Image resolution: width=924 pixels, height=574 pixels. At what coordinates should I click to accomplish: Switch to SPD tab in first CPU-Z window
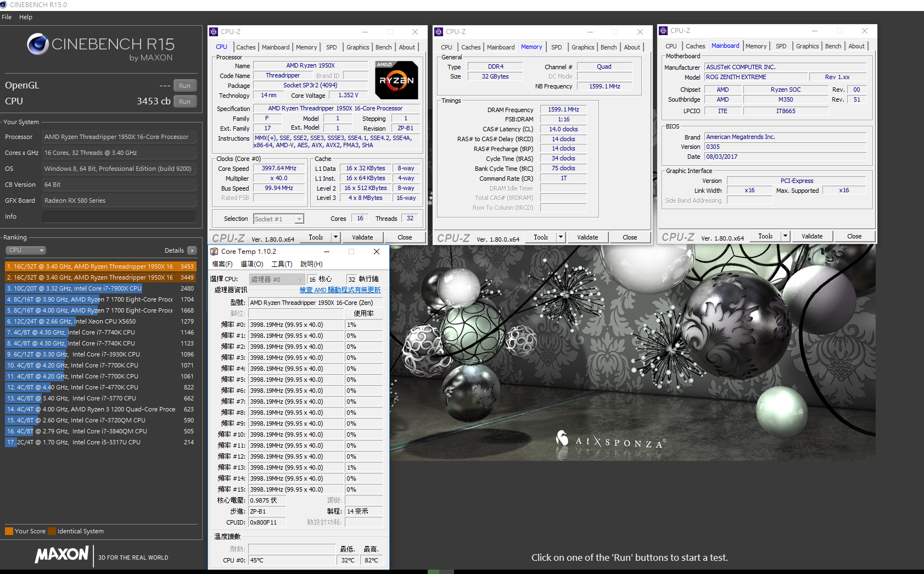[331, 47]
